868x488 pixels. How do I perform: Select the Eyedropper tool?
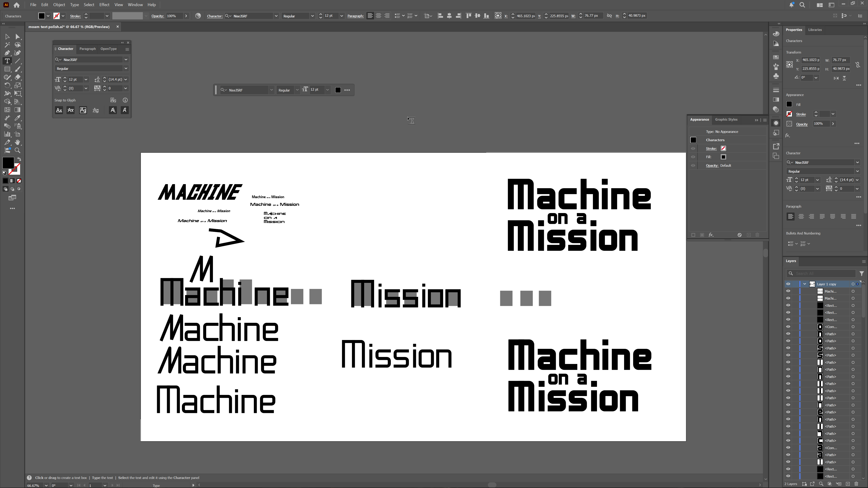point(18,118)
